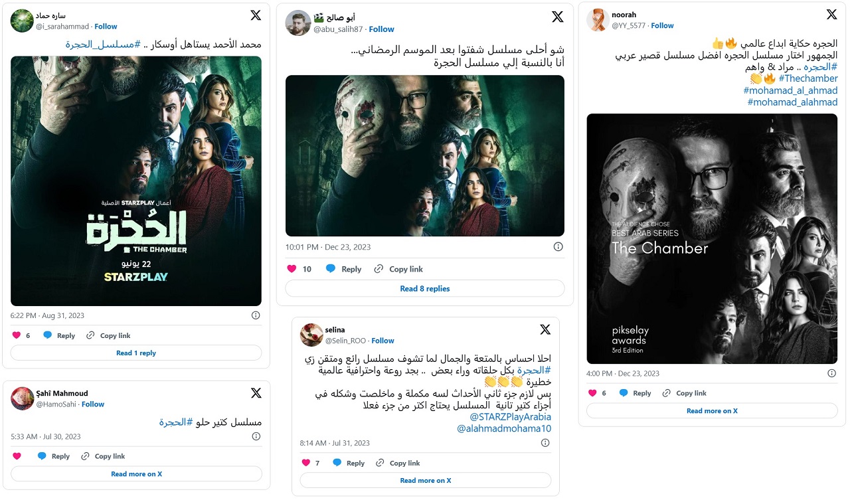Open info icon on Aug 31, 2023 tweet
Image resolution: width=850 pixels, height=504 pixels.
(x=256, y=315)
